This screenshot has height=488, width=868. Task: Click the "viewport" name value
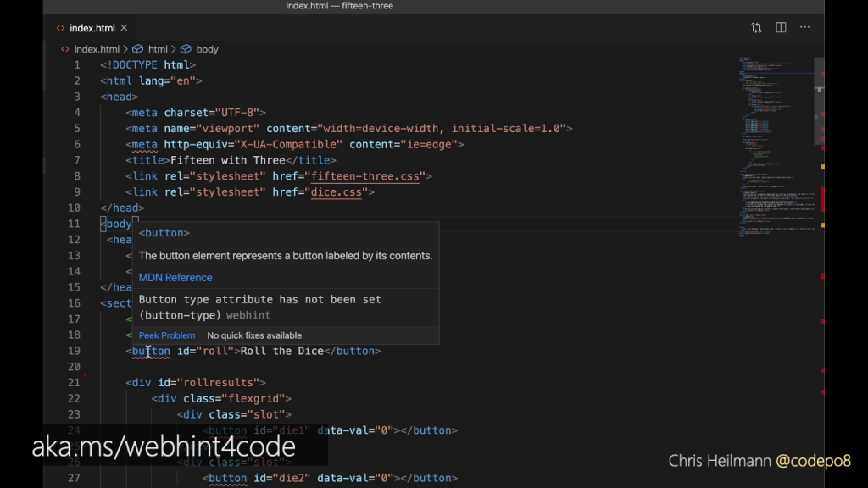[x=227, y=129]
